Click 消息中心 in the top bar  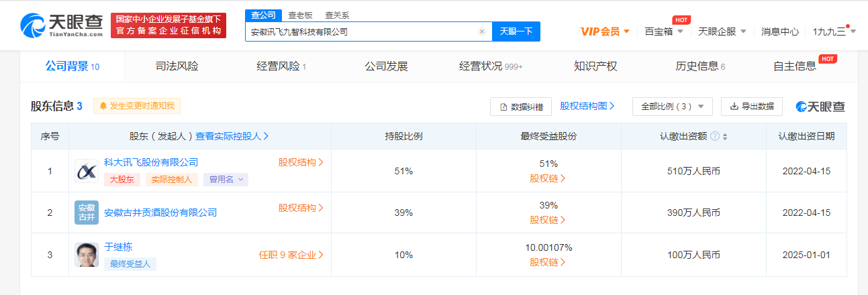[780, 32]
